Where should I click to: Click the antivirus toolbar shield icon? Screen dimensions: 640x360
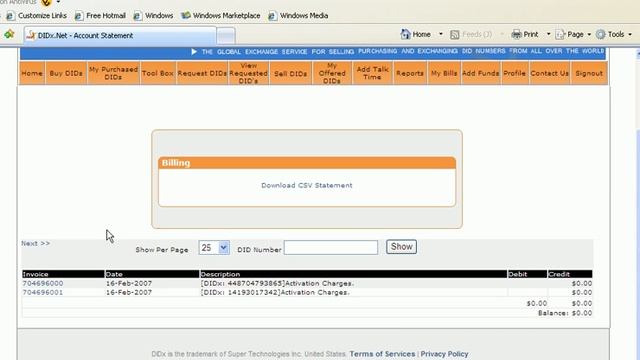click(x=46, y=2)
